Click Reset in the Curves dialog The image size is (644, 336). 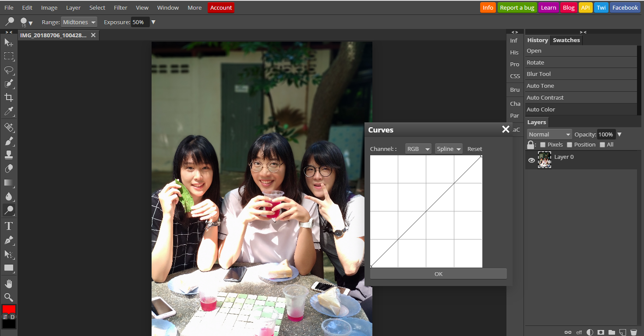coord(474,149)
